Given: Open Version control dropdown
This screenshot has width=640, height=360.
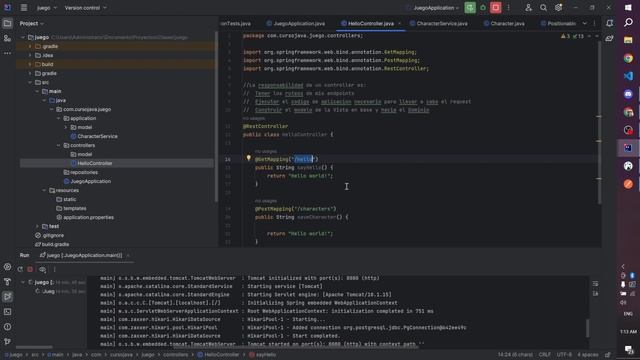Looking at the screenshot, I should tap(85, 8).
